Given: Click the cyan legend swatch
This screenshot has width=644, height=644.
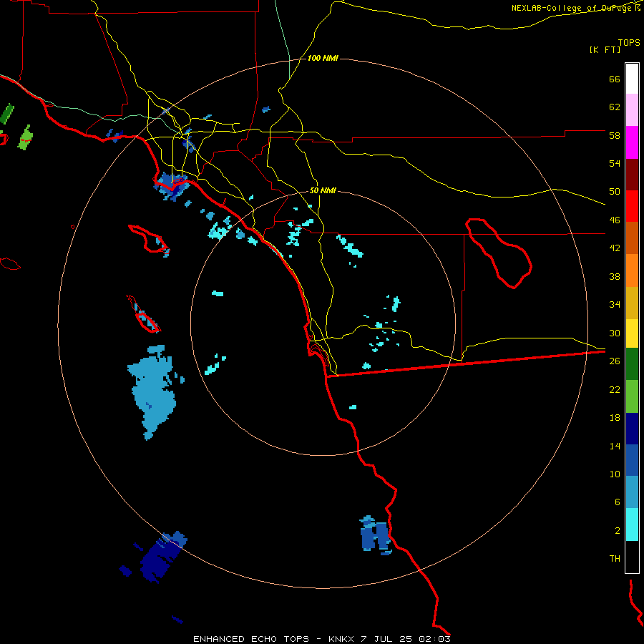Looking at the screenshot, I should 632,525.
